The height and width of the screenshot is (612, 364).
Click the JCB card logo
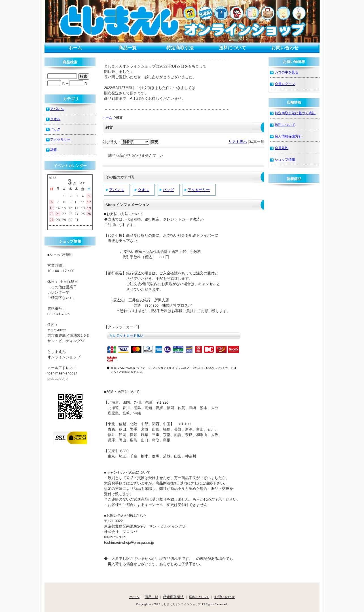point(112,350)
